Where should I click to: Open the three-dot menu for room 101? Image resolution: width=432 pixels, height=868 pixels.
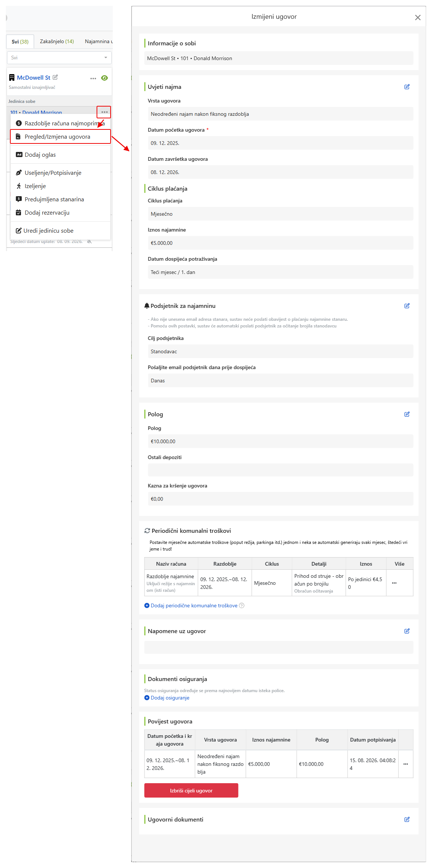tap(104, 112)
